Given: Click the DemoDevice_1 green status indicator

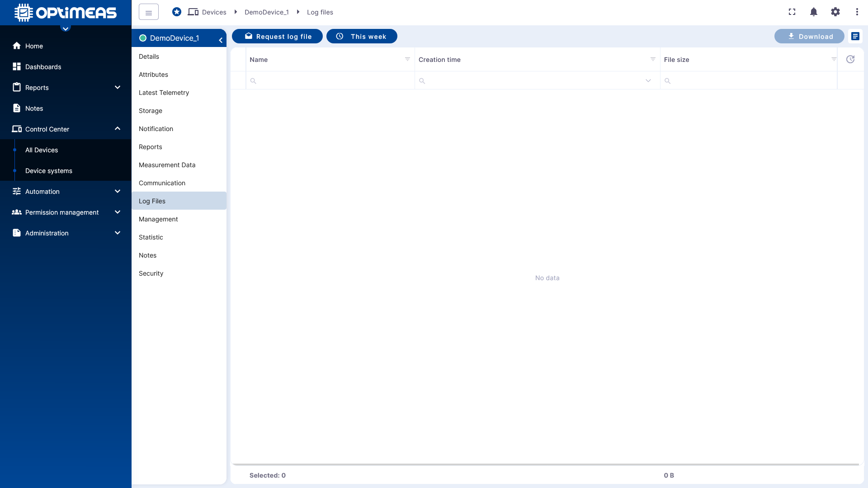Looking at the screenshot, I should (143, 38).
